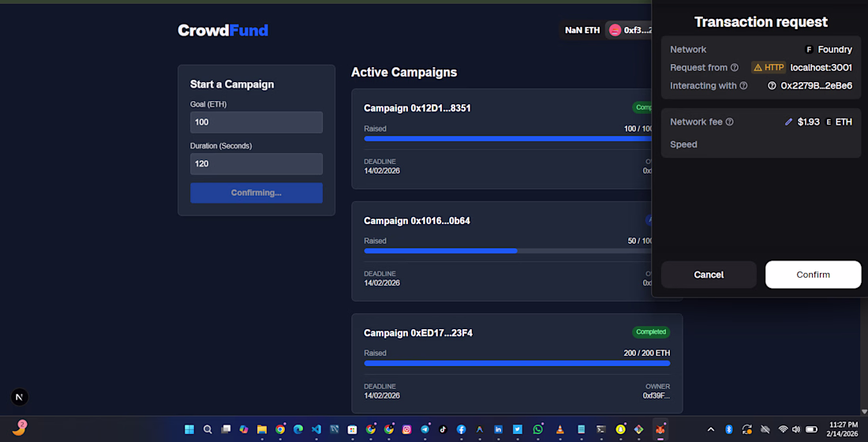Click progress bar of Campaign 0xED17...23F4

coord(517,363)
